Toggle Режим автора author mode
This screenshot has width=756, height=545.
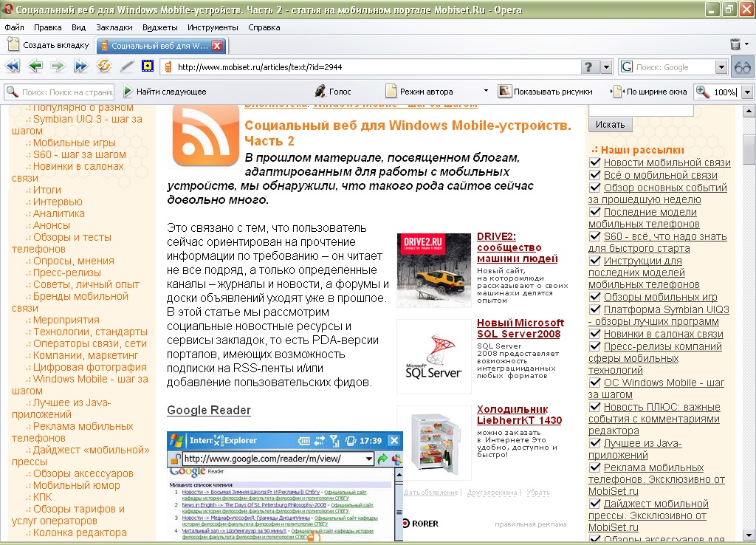[x=419, y=92]
